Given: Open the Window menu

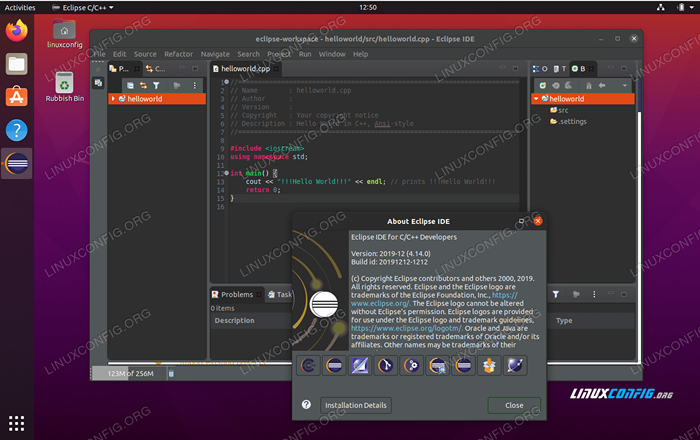Looking at the screenshot, I should click(332, 54).
